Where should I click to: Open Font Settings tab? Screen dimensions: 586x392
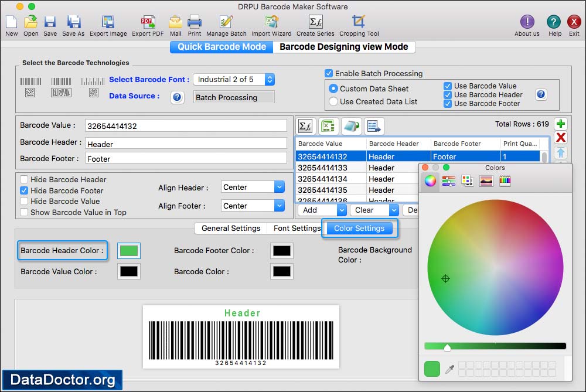(x=297, y=228)
